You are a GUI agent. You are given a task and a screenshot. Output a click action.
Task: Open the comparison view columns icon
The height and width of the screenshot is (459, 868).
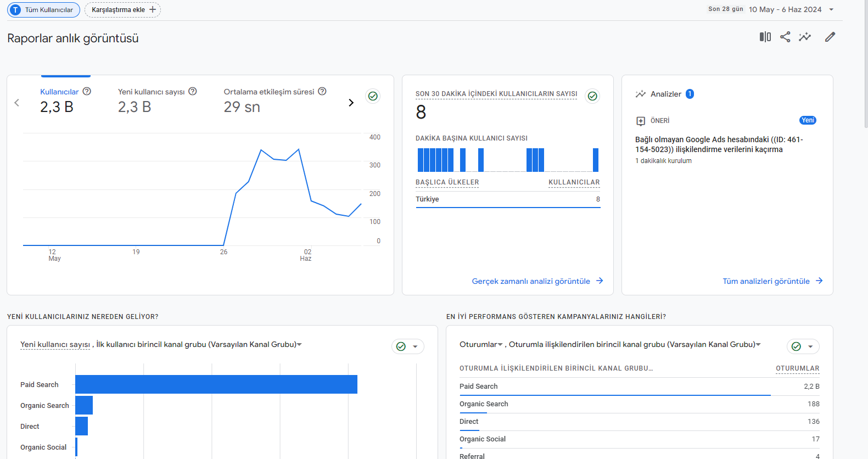coord(765,37)
